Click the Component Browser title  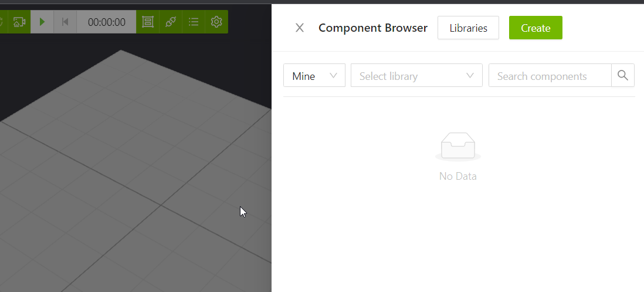[373, 28]
